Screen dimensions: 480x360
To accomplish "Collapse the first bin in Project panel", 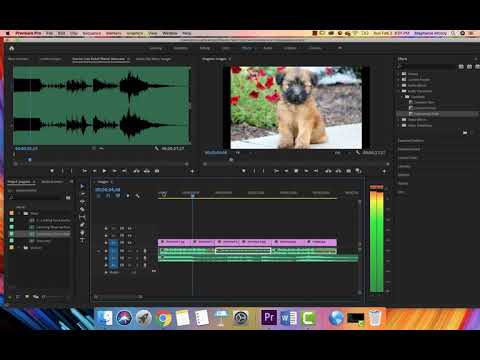I will [19, 213].
